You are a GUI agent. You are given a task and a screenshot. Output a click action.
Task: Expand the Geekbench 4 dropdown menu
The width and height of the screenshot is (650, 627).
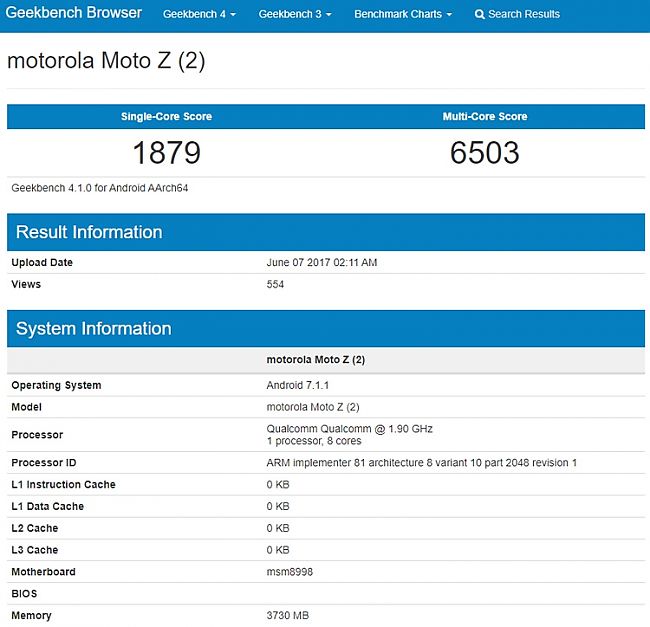[x=199, y=14]
